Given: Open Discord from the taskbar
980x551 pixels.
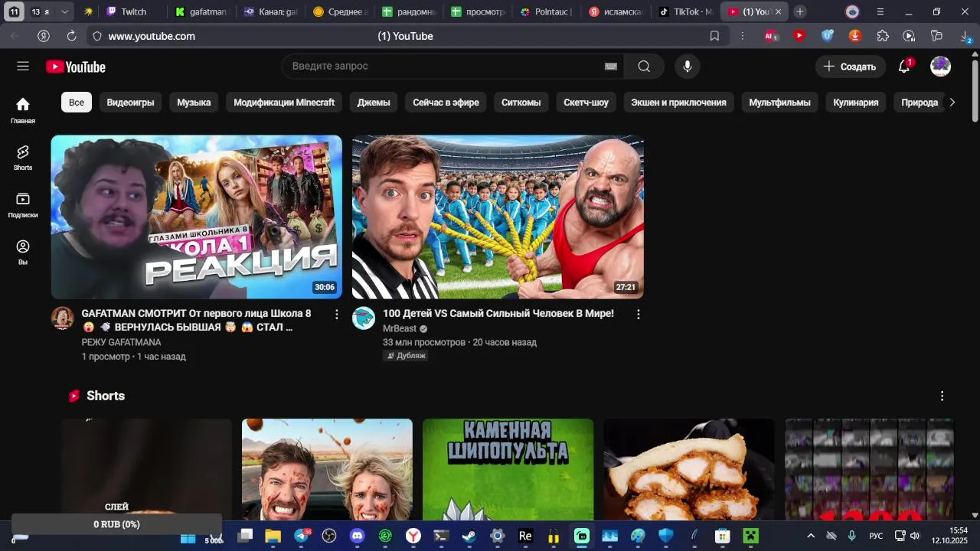Looking at the screenshot, I should coord(357,536).
